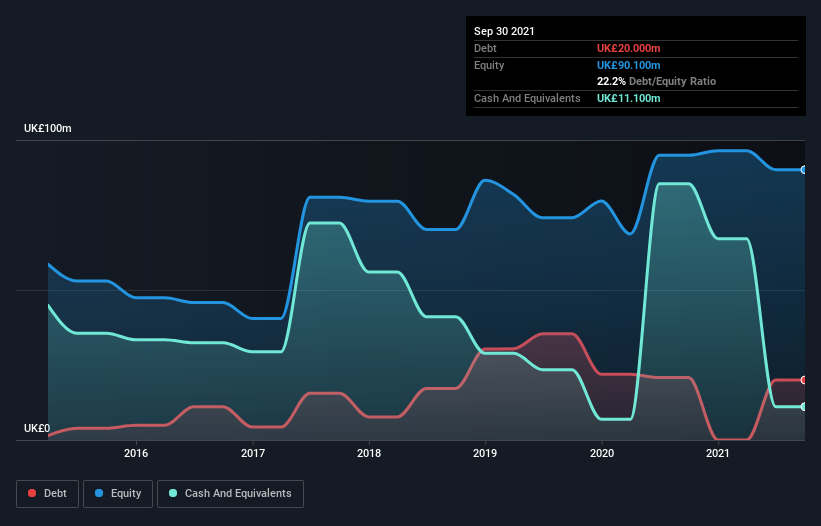Click the 2016 x-axis label
Image resolution: width=821 pixels, height=526 pixels.
pyautogui.click(x=136, y=453)
